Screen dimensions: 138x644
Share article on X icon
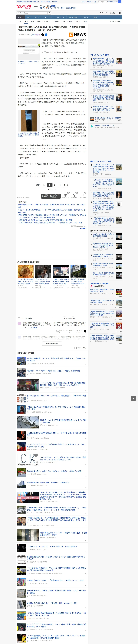point(43,35)
